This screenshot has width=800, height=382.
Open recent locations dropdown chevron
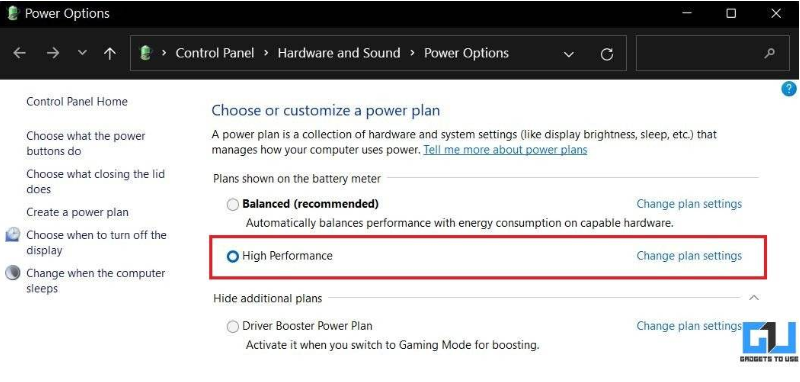pos(82,53)
